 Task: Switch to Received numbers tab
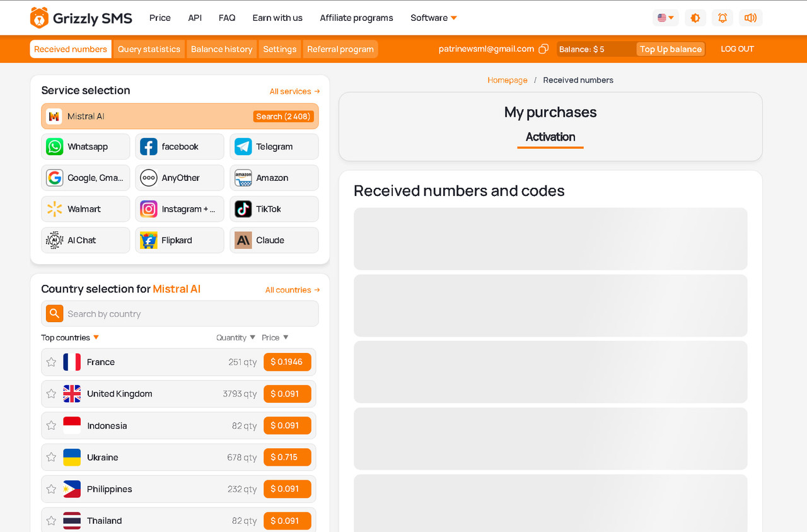click(71, 49)
